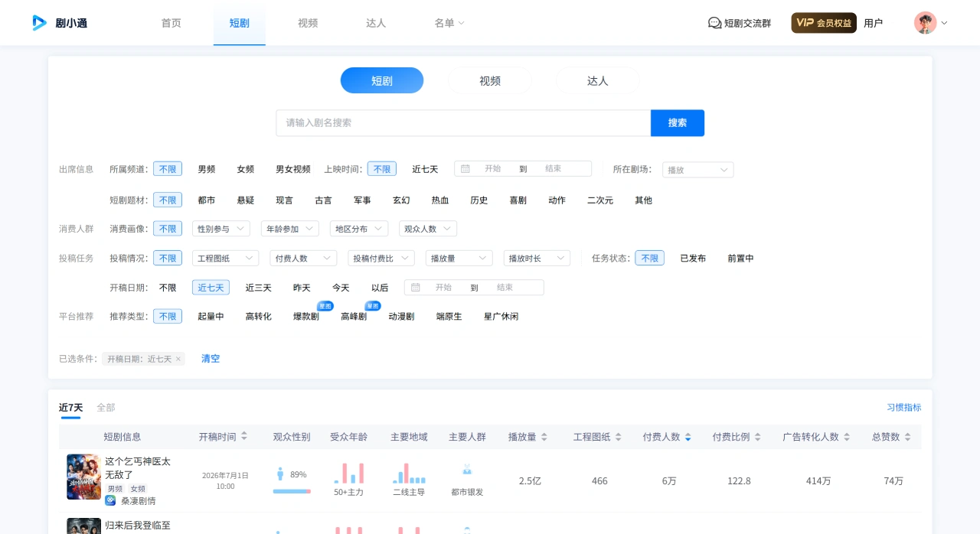Switch to the 达人 search pill tab

(x=598, y=80)
